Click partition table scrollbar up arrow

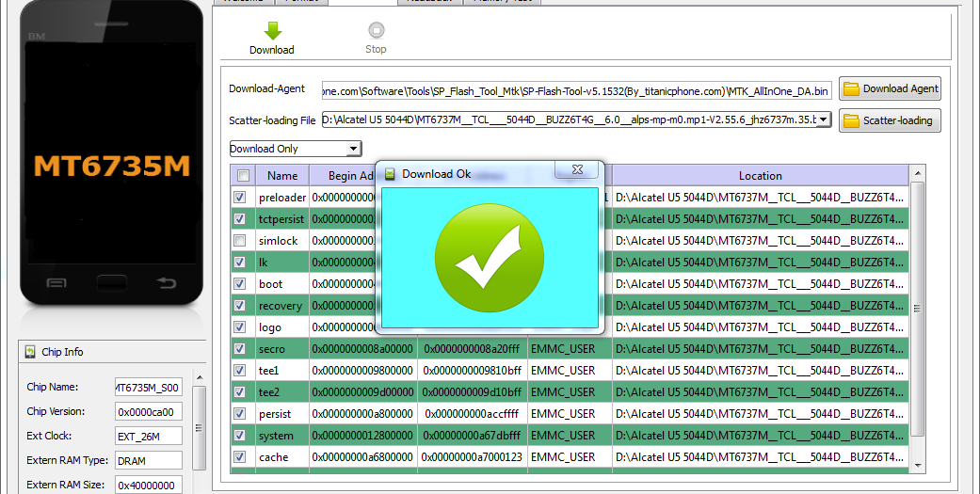click(918, 173)
